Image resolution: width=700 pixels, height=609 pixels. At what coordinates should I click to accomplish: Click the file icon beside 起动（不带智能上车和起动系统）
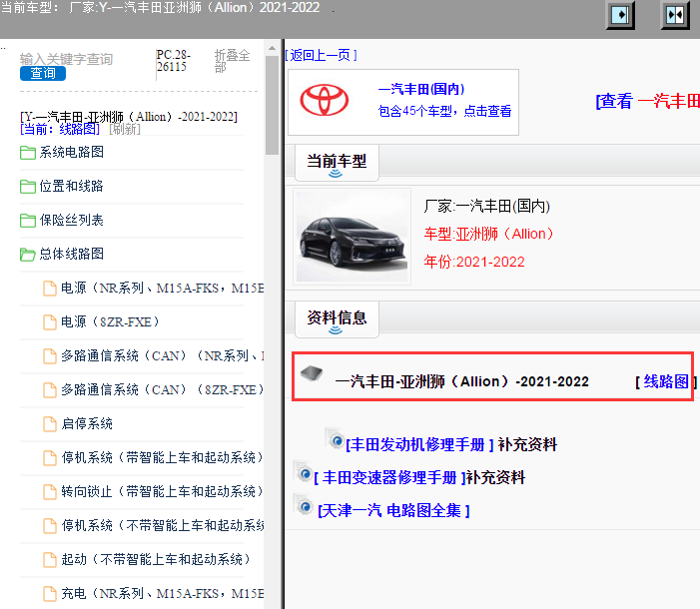click(x=50, y=560)
